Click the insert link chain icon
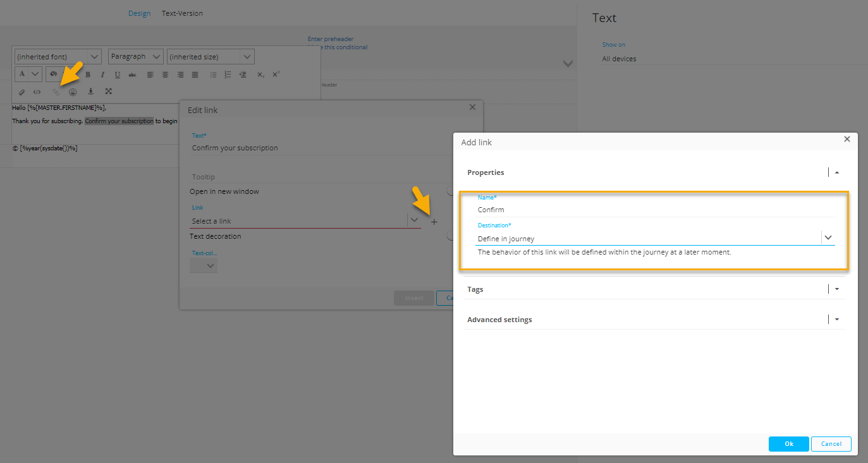This screenshot has width=868, height=463. pos(56,92)
